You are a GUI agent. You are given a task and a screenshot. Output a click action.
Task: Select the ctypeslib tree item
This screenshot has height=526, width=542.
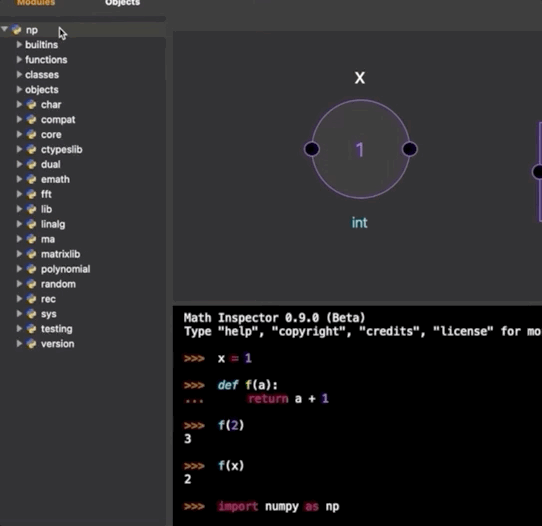pos(62,150)
